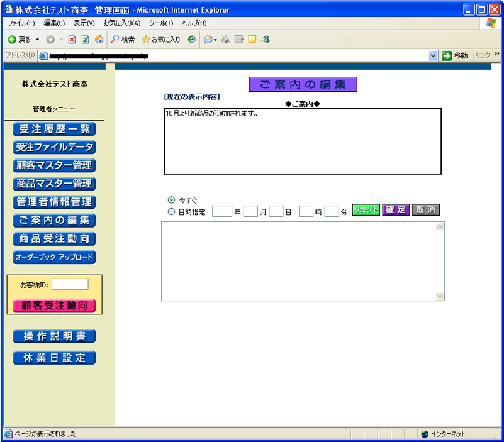Select the 日時指定 radio button

(x=171, y=212)
